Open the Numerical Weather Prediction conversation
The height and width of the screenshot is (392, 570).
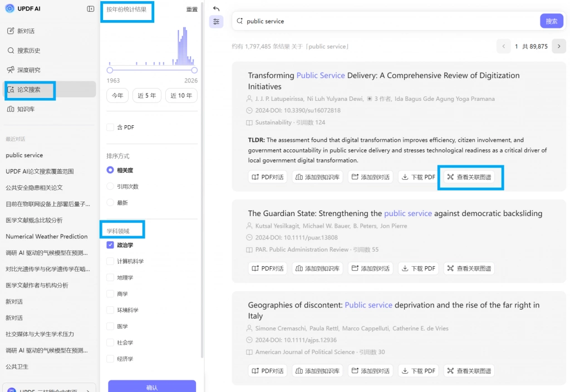47,237
